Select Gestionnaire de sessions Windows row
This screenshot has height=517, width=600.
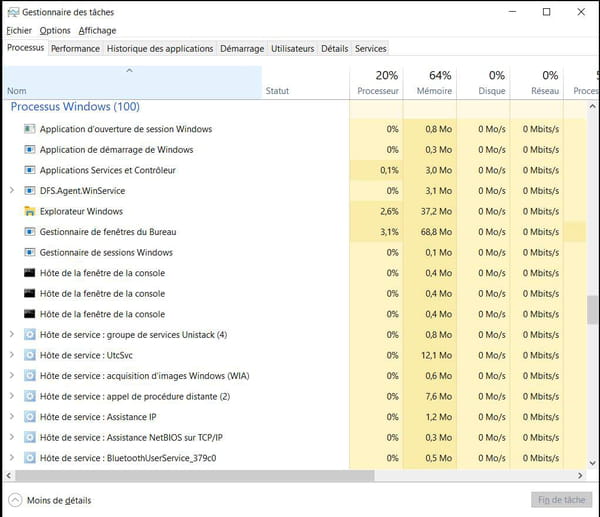click(295, 253)
